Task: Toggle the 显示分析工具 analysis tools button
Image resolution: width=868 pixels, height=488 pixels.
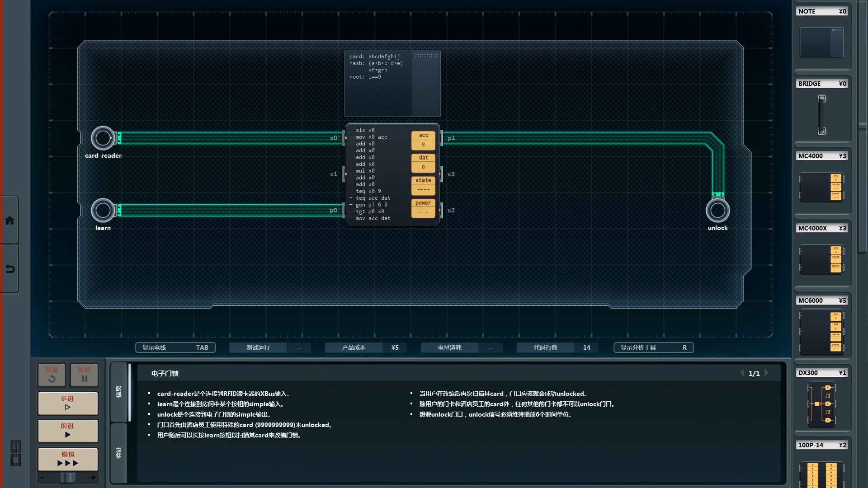Action: coord(653,347)
